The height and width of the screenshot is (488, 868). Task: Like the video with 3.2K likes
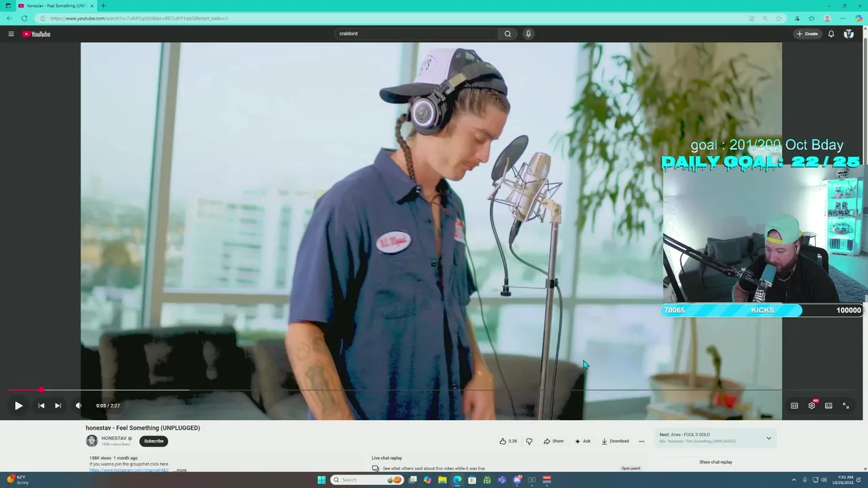(x=509, y=441)
